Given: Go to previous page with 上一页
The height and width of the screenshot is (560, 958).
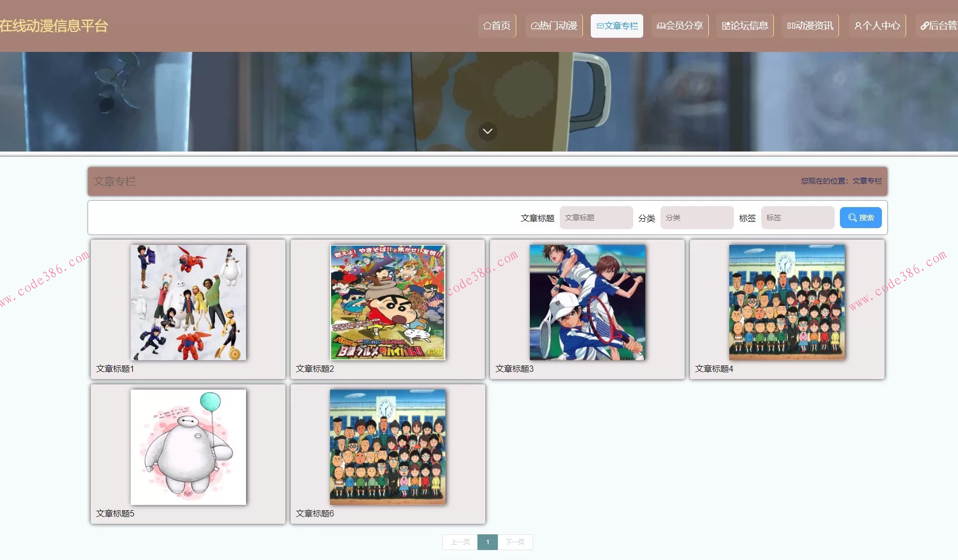Looking at the screenshot, I should 460,542.
